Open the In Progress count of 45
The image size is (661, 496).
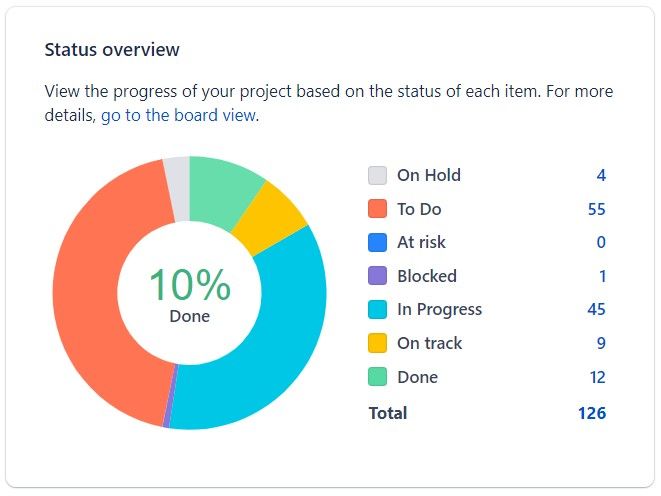click(596, 310)
